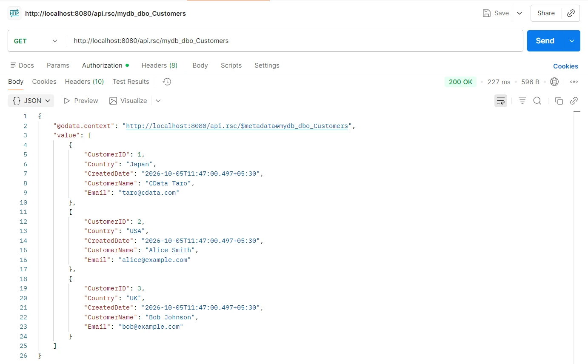Click the 200 OK status badge
The height and width of the screenshot is (364, 588).
[460, 82]
